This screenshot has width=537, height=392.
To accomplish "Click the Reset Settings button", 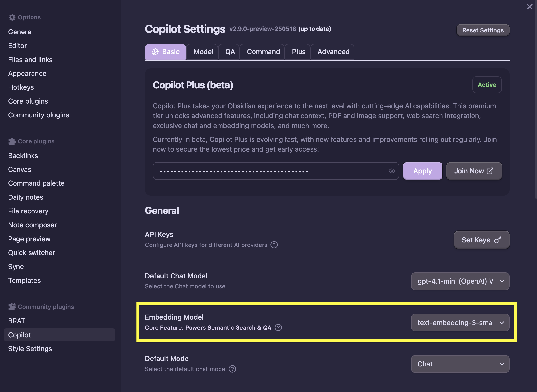I will tap(483, 30).
